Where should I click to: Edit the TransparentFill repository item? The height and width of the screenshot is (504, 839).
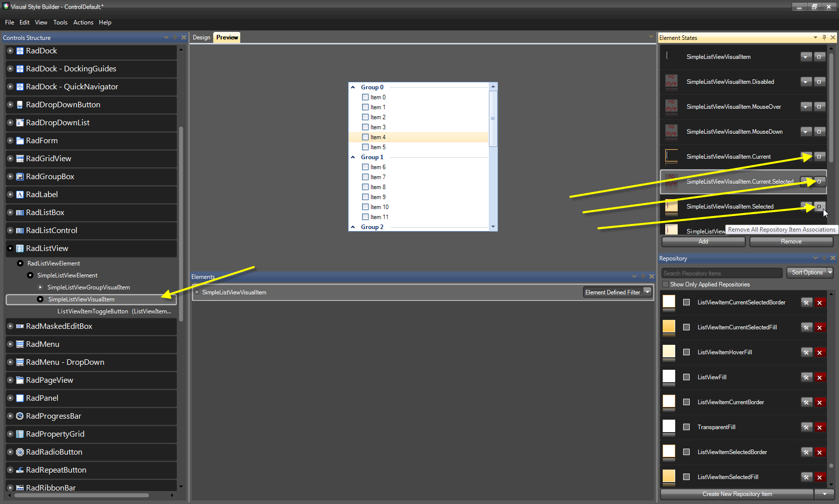point(807,427)
